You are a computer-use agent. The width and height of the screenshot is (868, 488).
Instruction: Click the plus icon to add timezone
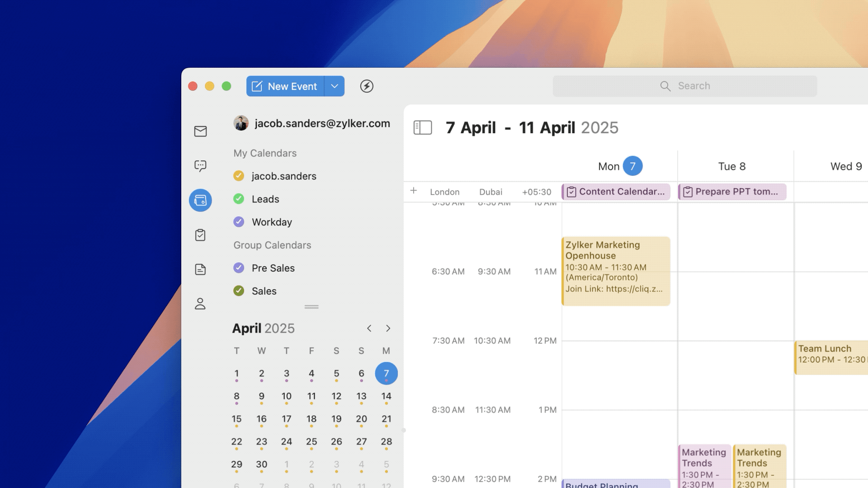(414, 191)
